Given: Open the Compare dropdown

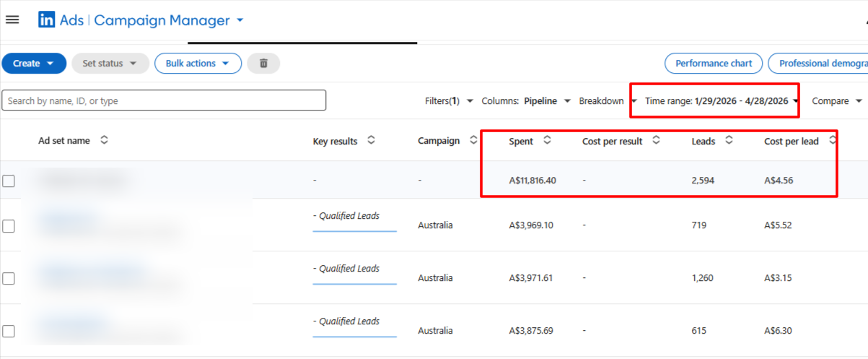Looking at the screenshot, I should coord(837,101).
